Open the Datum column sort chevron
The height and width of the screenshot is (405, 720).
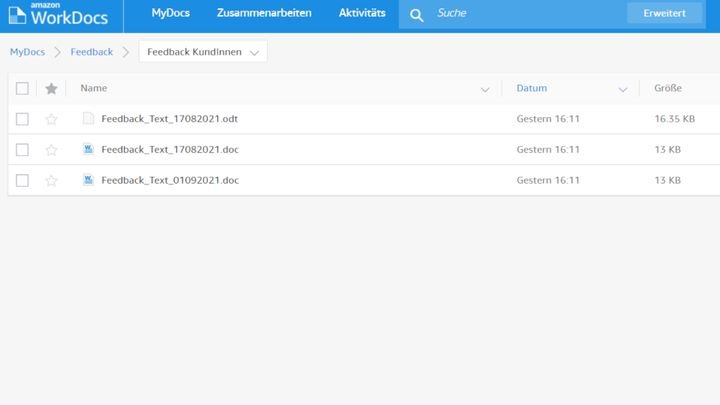[623, 89]
